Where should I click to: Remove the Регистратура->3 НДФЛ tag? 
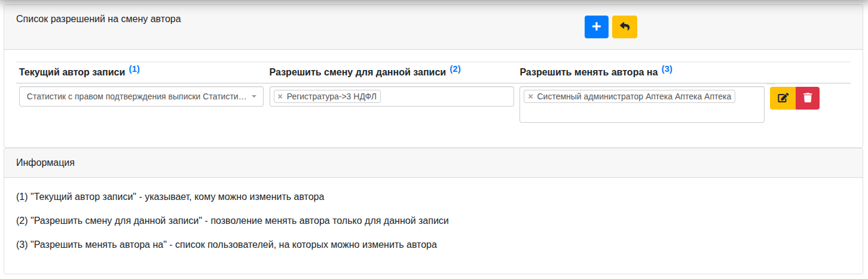click(x=280, y=96)
